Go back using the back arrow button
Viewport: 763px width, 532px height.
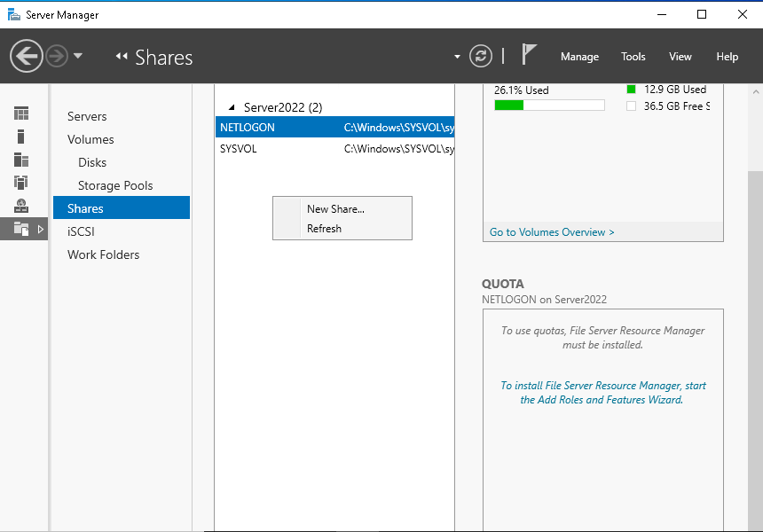pos(27,56)
